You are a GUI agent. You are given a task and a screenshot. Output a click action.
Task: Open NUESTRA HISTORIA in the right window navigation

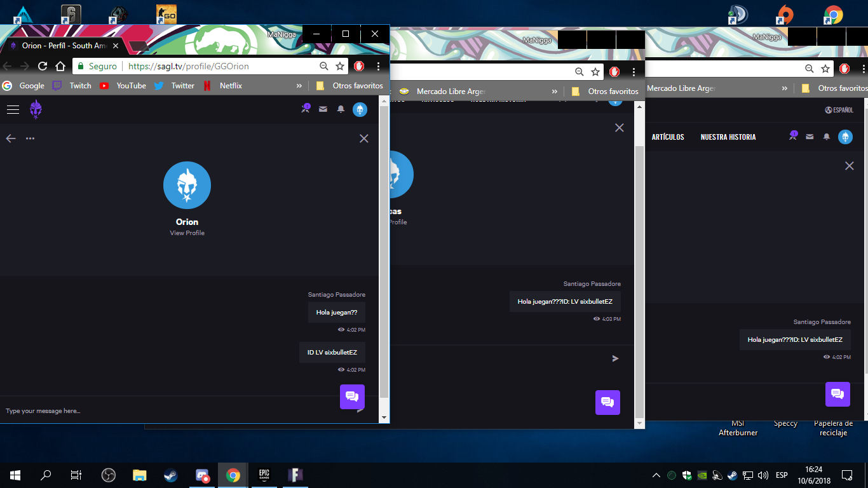[728, 137]
